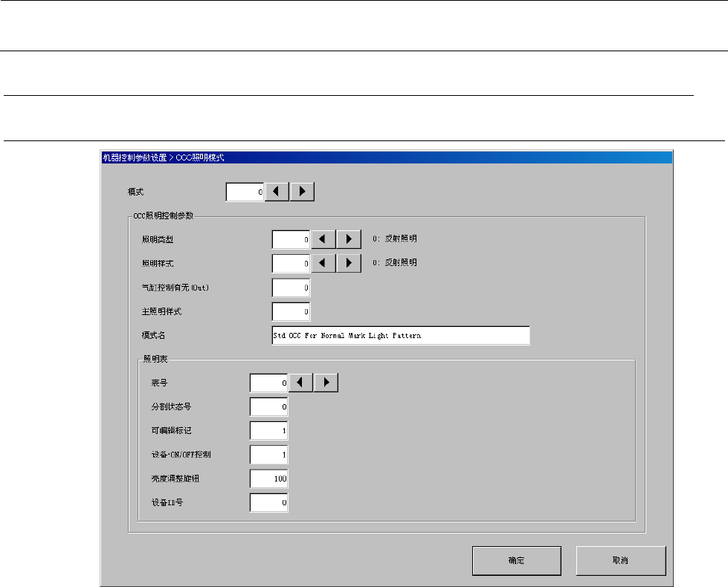Click the 主照明样式 input field

point(291,311)
